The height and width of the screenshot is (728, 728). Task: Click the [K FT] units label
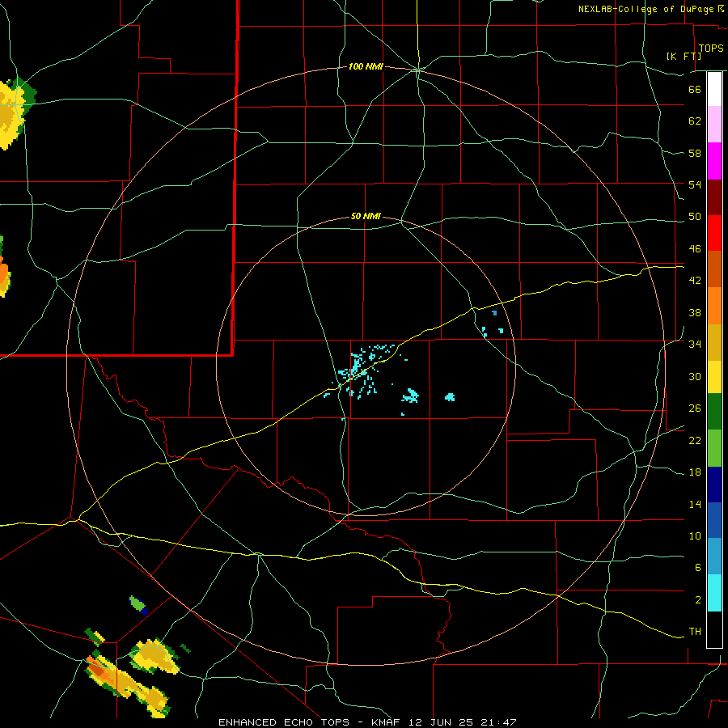point(684,56)
